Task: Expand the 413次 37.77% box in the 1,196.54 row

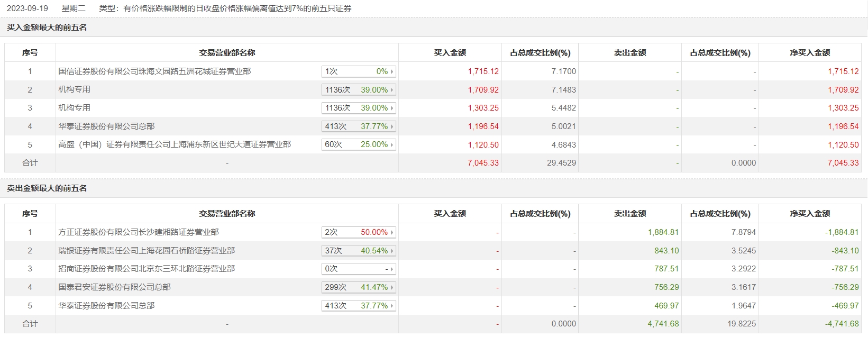Action: (x=359, y=126)
